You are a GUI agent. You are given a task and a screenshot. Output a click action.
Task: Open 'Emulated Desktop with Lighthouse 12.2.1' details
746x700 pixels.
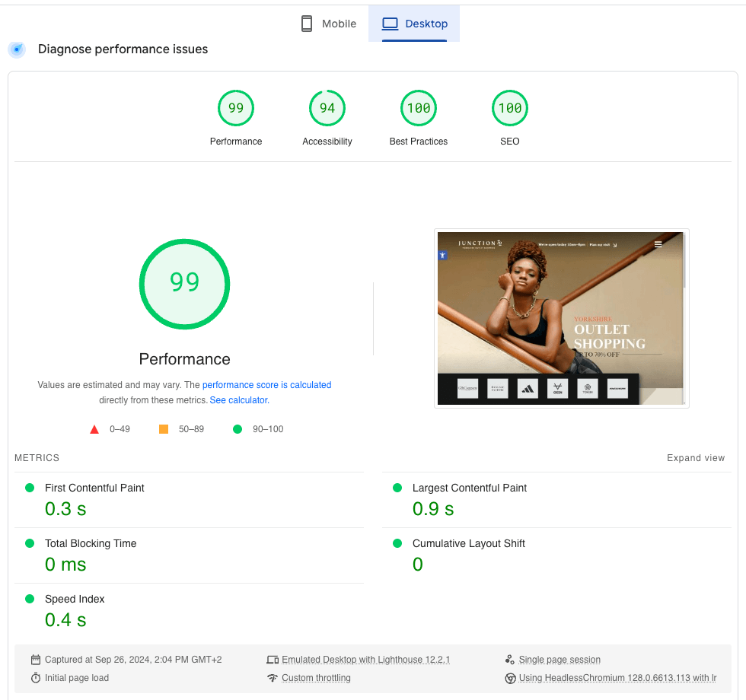(x=365, y=660)
